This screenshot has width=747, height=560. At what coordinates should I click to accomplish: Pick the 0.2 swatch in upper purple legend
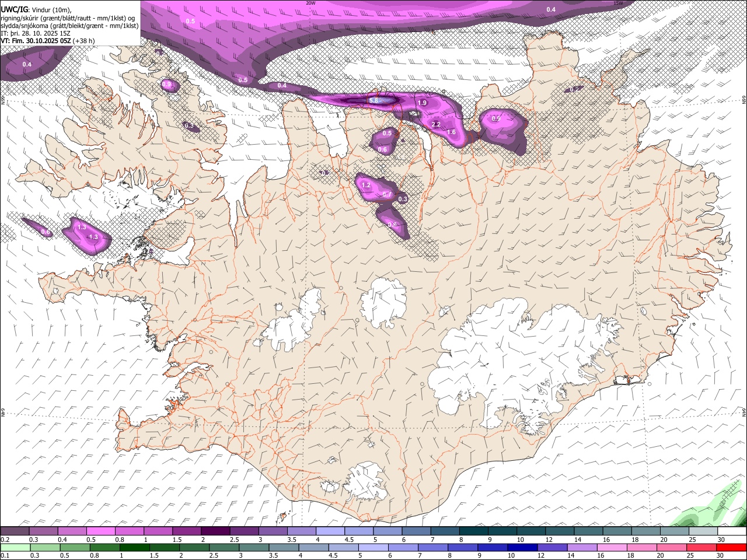[x=15, y=531]
